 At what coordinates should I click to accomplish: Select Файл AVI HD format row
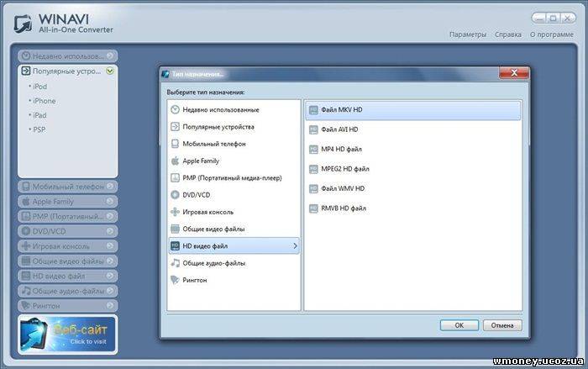[x=413, y=130]
